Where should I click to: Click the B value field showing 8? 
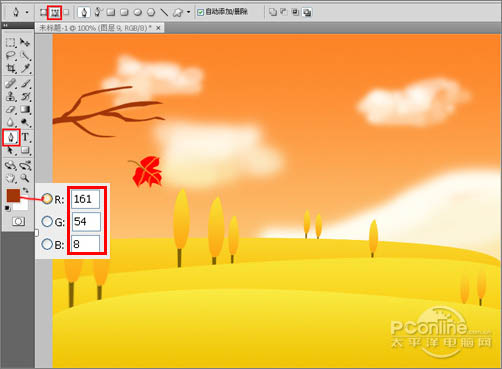point(86,244)
